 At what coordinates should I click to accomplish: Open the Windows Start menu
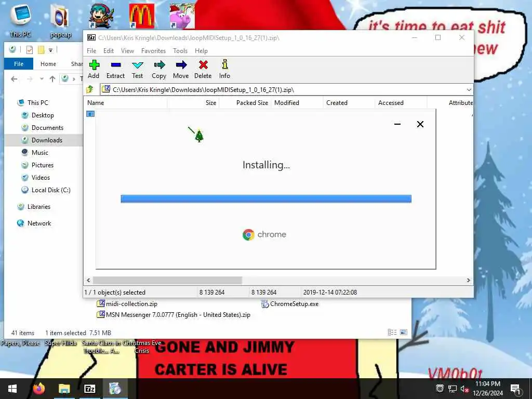click(12, 389)
